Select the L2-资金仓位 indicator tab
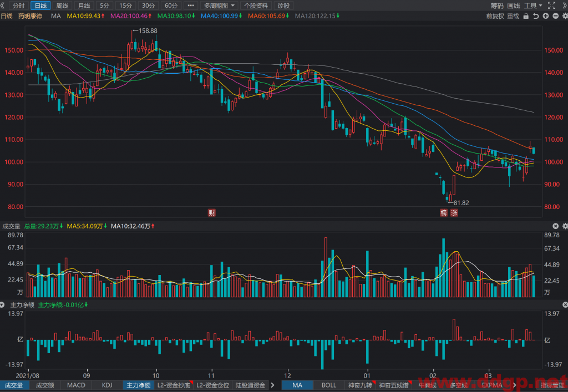Image resolution: width=568 pixels, height=392 pixels. pos(212,385)
